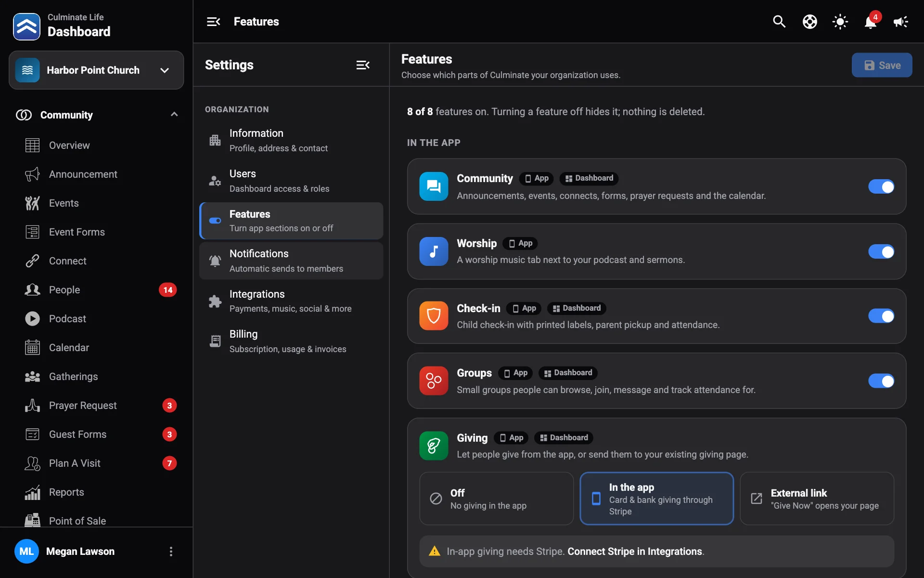Collapse the Settings panel menu icon

[363, 65]
